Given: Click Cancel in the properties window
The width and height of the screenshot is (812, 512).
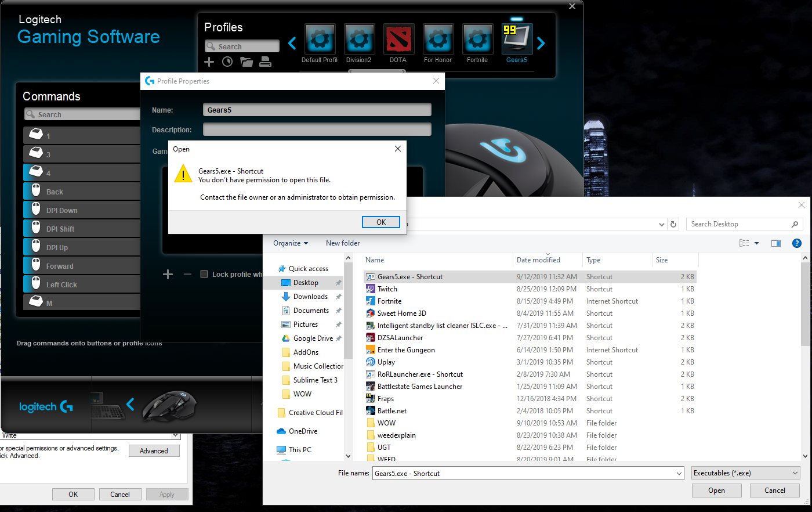Looking at the screenshot, I should click(x=120, y=495).
